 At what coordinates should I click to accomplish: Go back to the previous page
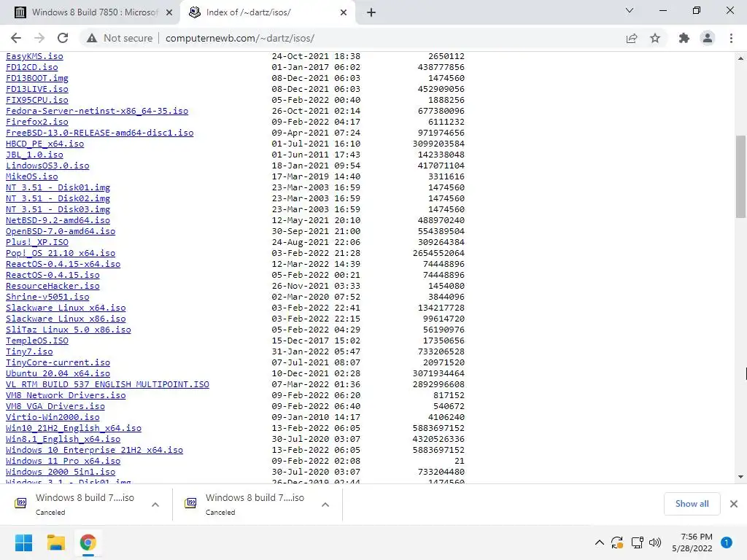click(16, 38)
